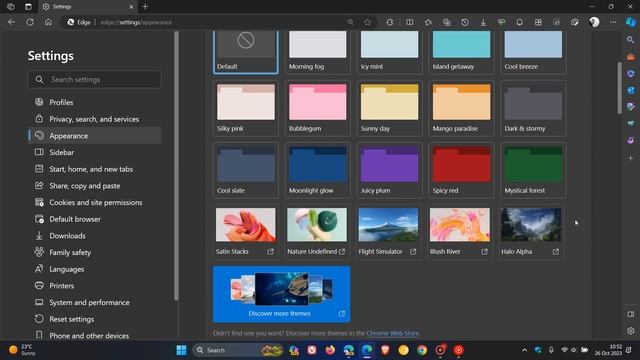Open the profile avatar in toolbar
Viewport: 640px width, 360px height.
tap(594, 22)
